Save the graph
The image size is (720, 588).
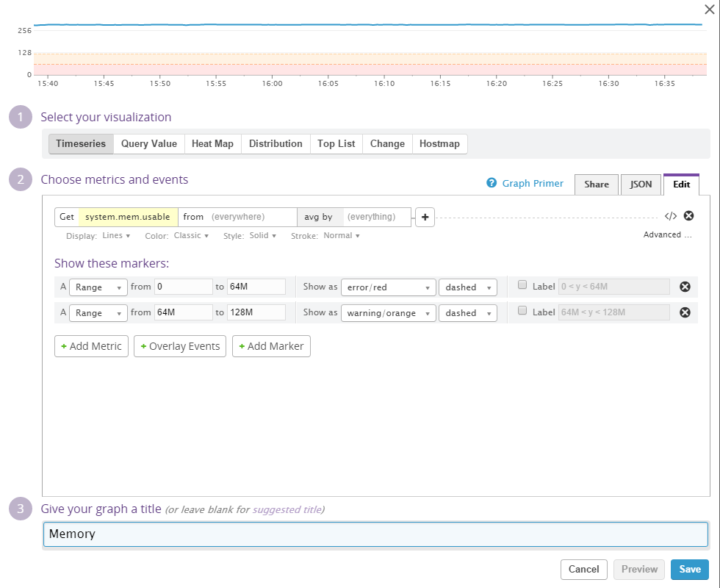690,570
